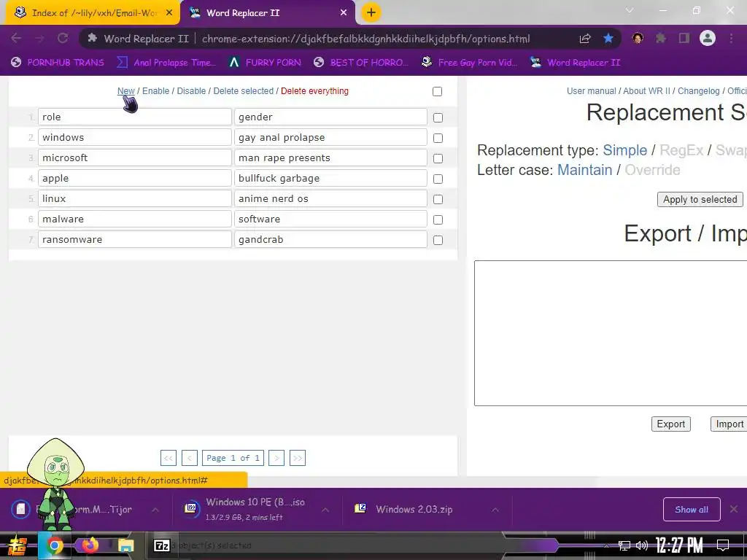Open the Word Replacer II bookmark
The width and height of the screenshot is (747, 560).
point(575,63)
